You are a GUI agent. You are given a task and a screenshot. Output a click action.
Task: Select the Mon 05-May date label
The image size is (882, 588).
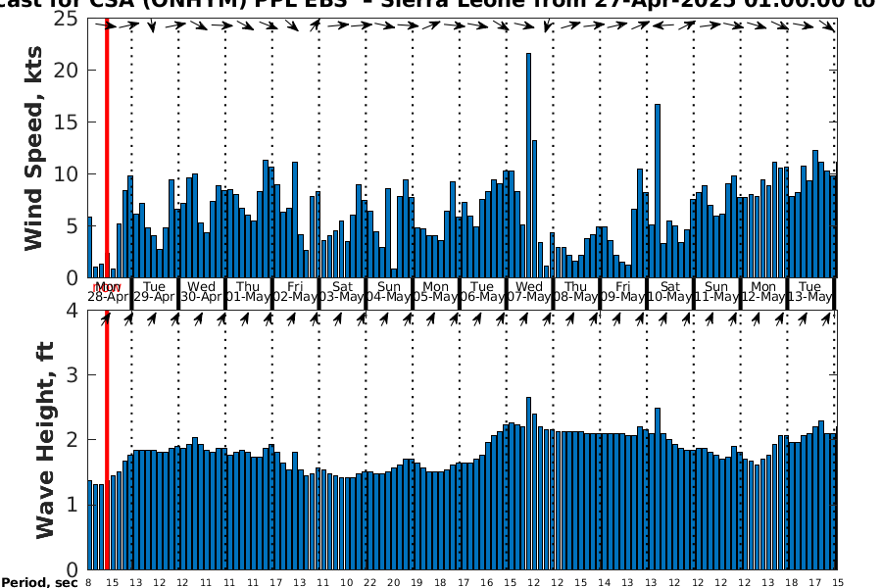pos(435,292)
